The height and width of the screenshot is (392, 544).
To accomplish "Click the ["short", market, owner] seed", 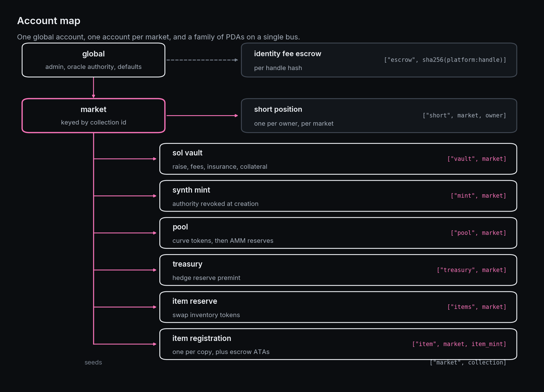I will (x=464, y=115).
